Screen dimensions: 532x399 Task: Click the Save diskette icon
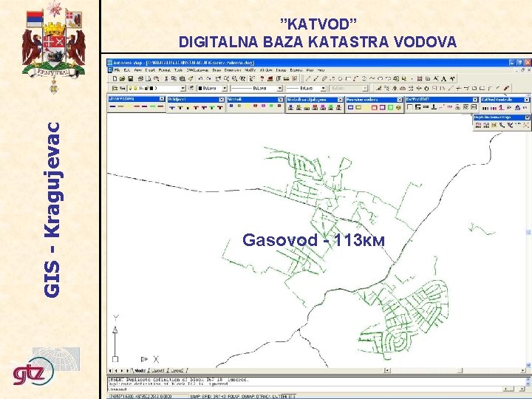(x=131, y=79)
